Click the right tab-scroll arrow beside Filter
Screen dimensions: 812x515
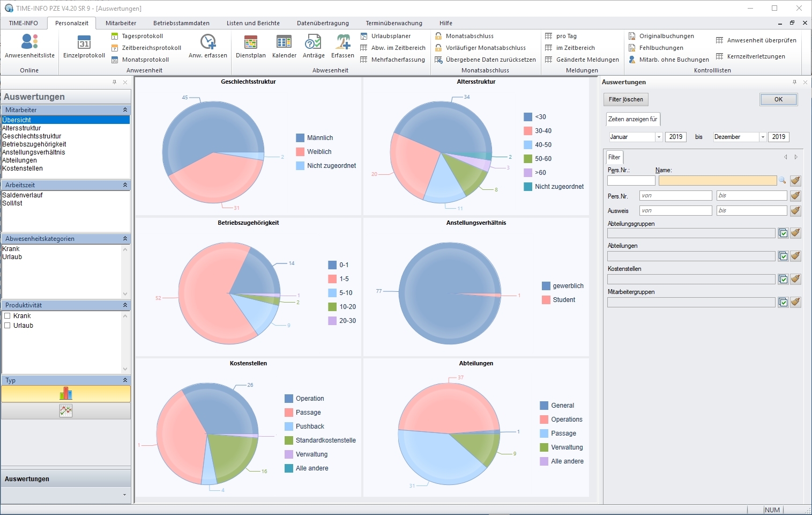[796, 157]
